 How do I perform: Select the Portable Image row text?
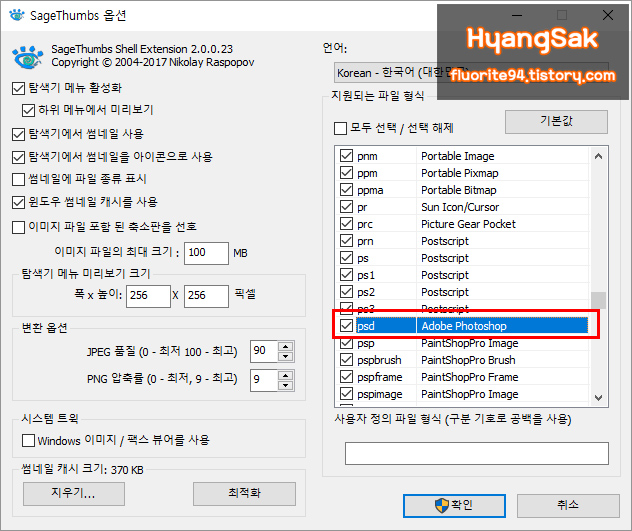pos(457,156)
